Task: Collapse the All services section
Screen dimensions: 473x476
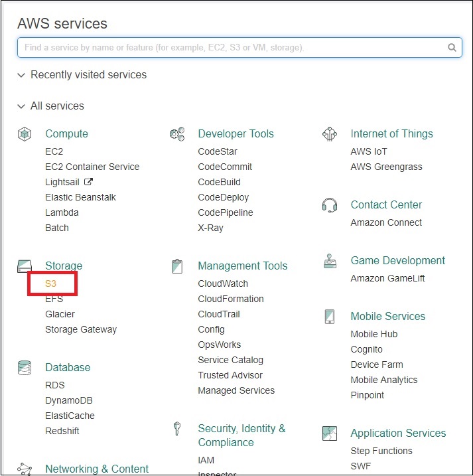Action: tap(22, 106)
